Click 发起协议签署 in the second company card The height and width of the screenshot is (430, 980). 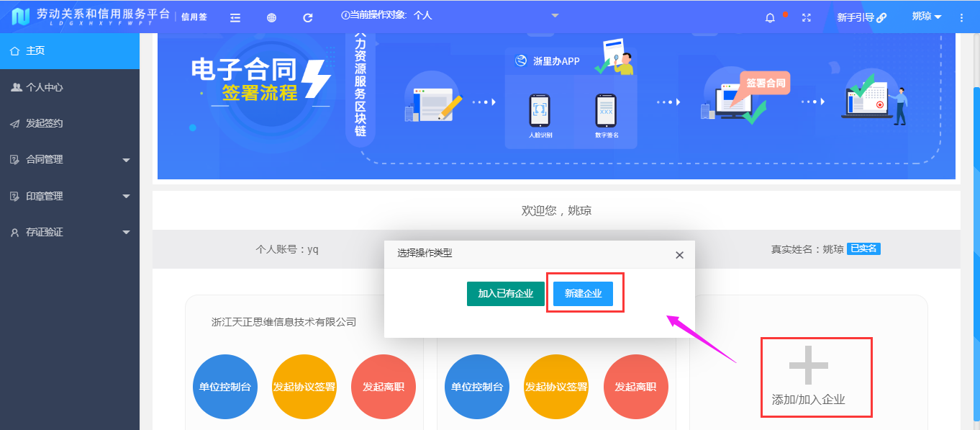(556, 387)
